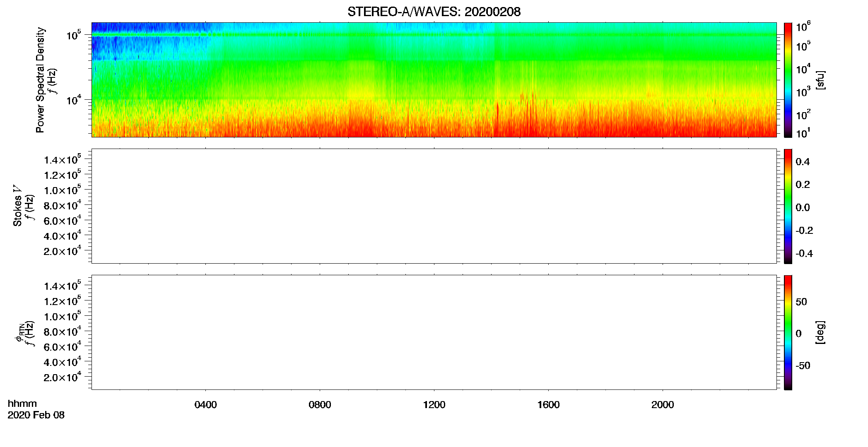
Task: Click the 10^4 tick of spectrogram frequency axis
Action: click(74, 99)
